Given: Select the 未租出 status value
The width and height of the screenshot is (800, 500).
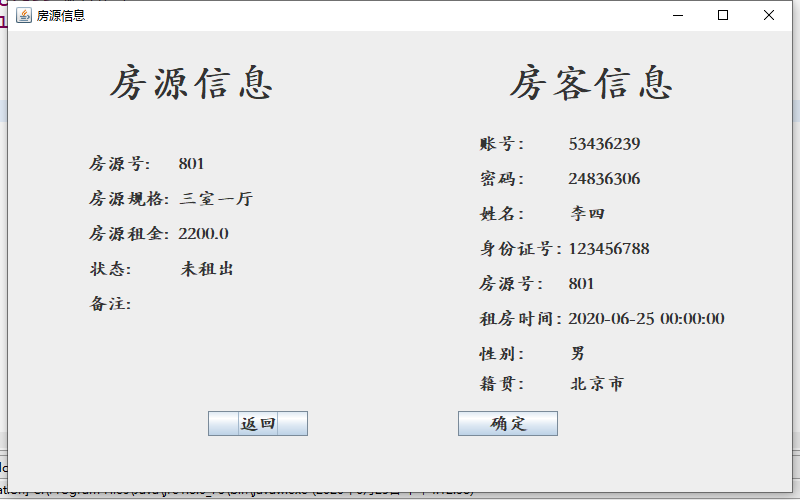Looking at the screenshot, I should (x=207, y=269).
